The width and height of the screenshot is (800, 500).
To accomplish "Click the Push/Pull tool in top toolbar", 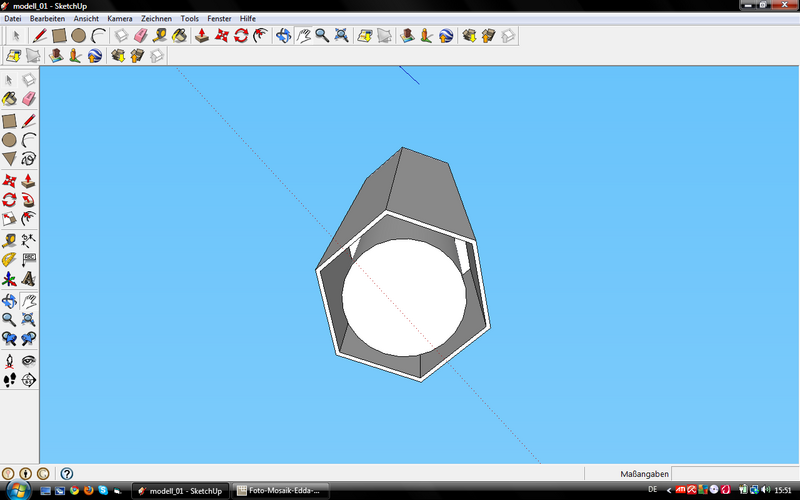I will coord(201,36).
